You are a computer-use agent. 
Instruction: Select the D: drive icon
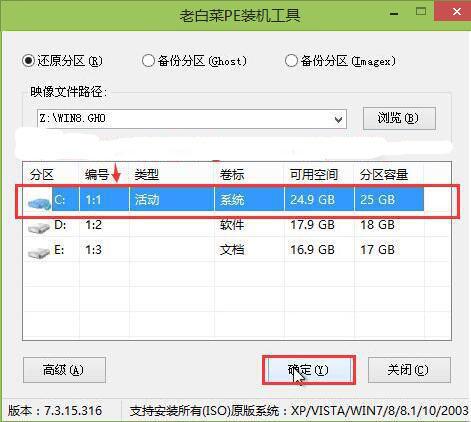(39, 228)
